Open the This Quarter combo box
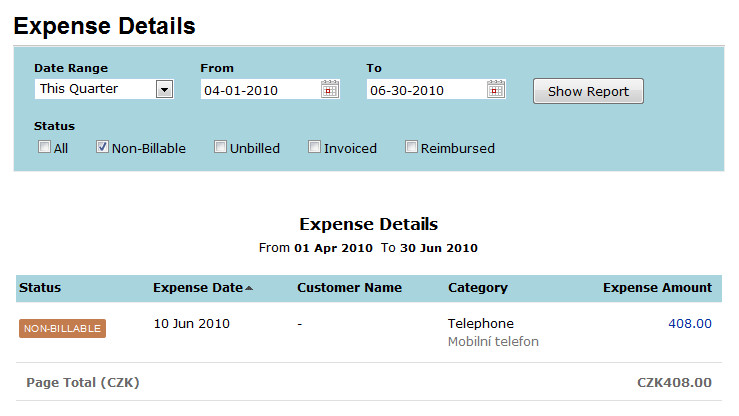739x416 pixels. click(x=104, y=89)
